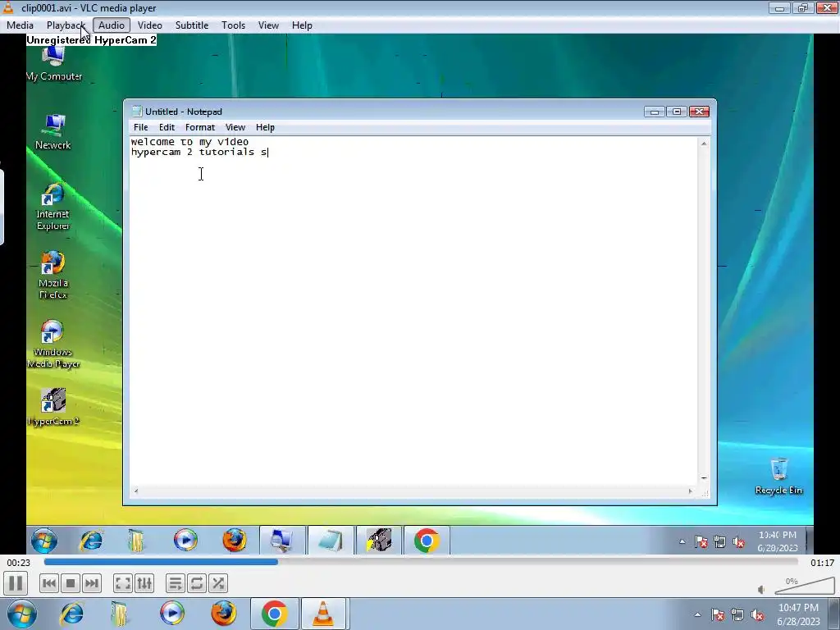Viewport: 840px width, 630px height.
Task: Click Notepad Help menu in video
Action: tap(265, 127)
